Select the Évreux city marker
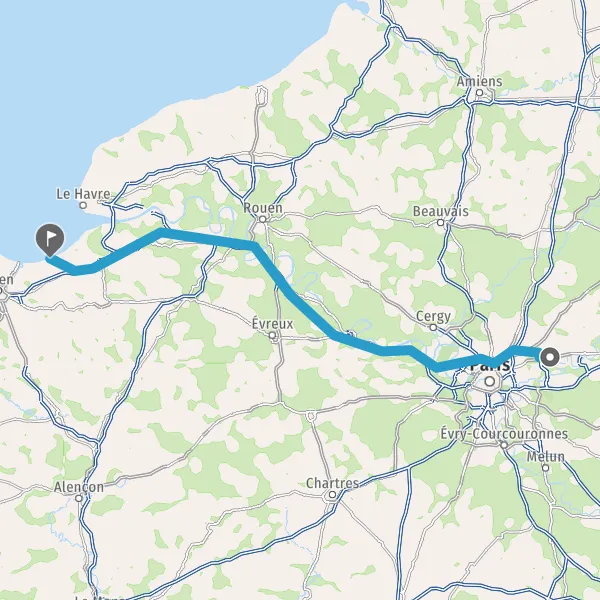 (x=272, y=336)
